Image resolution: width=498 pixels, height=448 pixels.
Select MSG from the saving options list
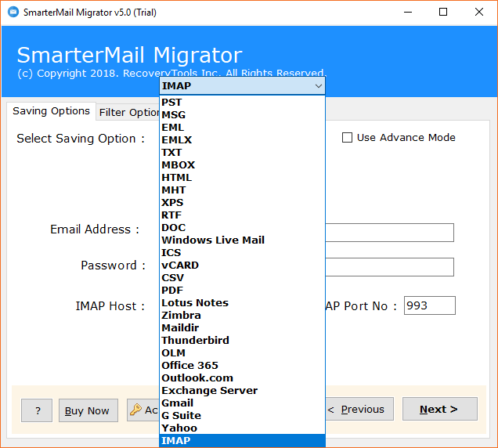(242, 114)
